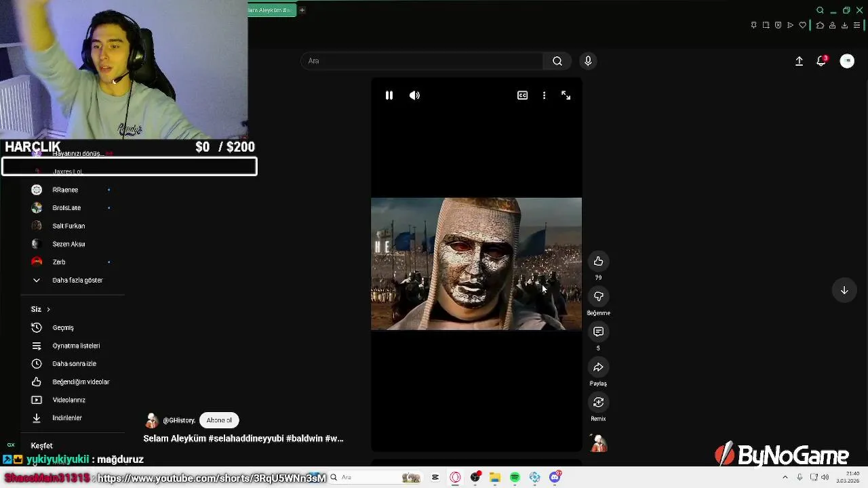Share the Short using Paylaş
The height and width of the screenshot is (488, 868).
pos(598,367)
